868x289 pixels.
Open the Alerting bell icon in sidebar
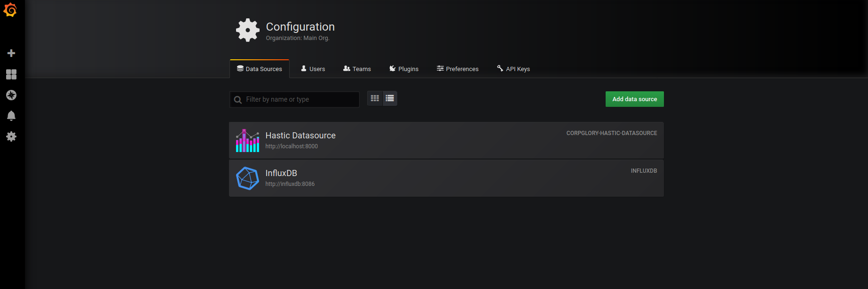point(11,116)
